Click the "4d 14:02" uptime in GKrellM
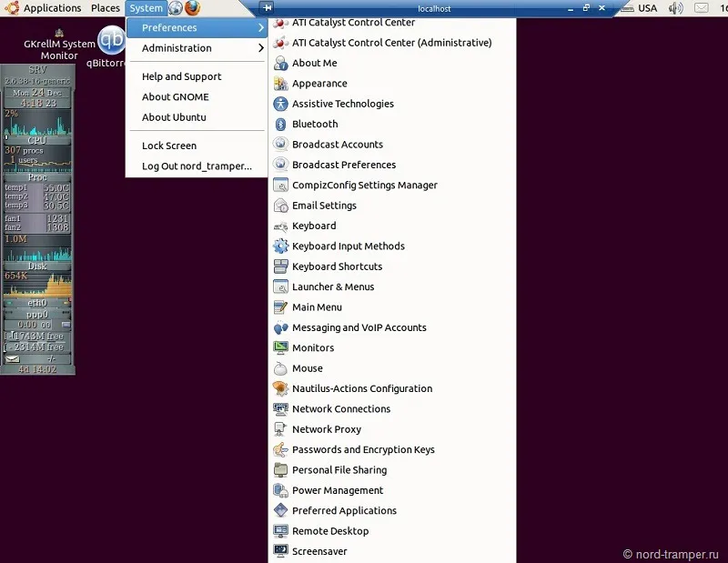This screenshot has height=563, width=728. click(x=37, y=369)
